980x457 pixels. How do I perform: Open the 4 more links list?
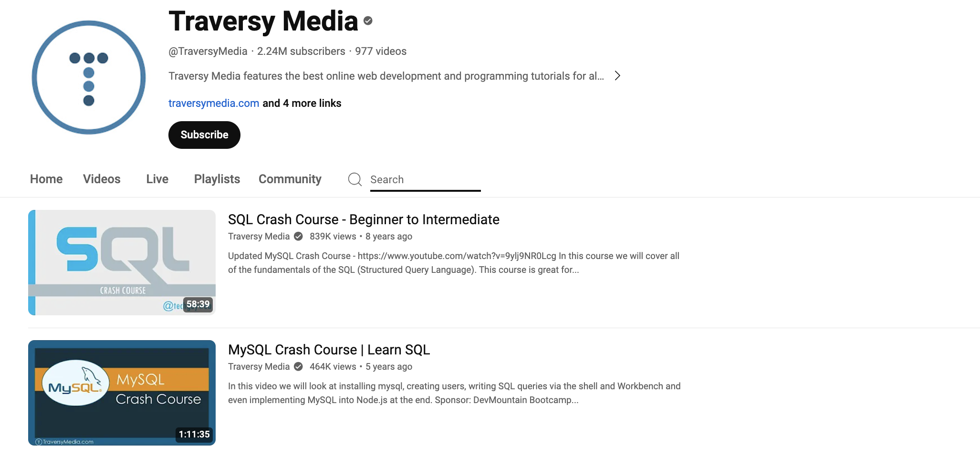coord(302,103)
